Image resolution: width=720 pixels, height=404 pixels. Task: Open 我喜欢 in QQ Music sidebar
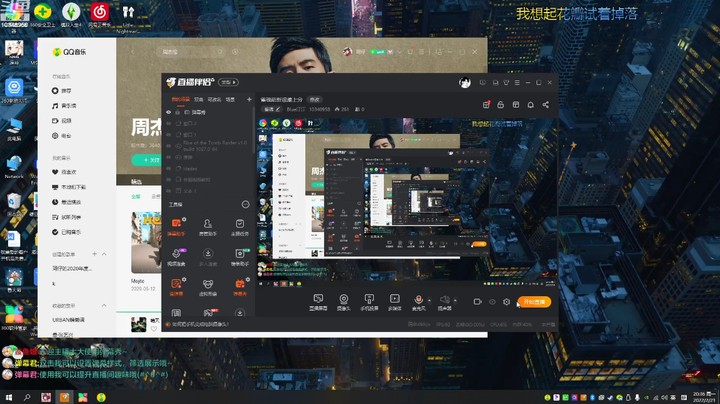(64, 172)
